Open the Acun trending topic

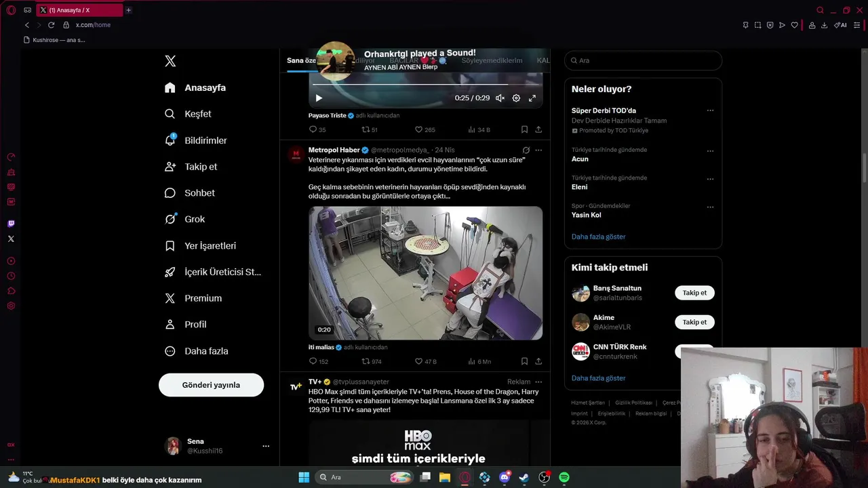[x=580, y=159]
